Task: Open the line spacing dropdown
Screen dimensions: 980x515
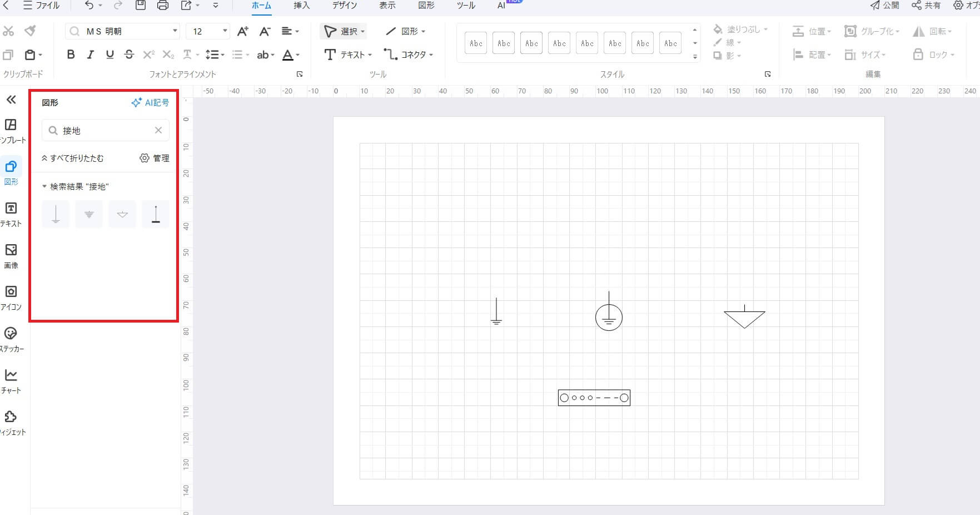Action: (x=215, y=55)
